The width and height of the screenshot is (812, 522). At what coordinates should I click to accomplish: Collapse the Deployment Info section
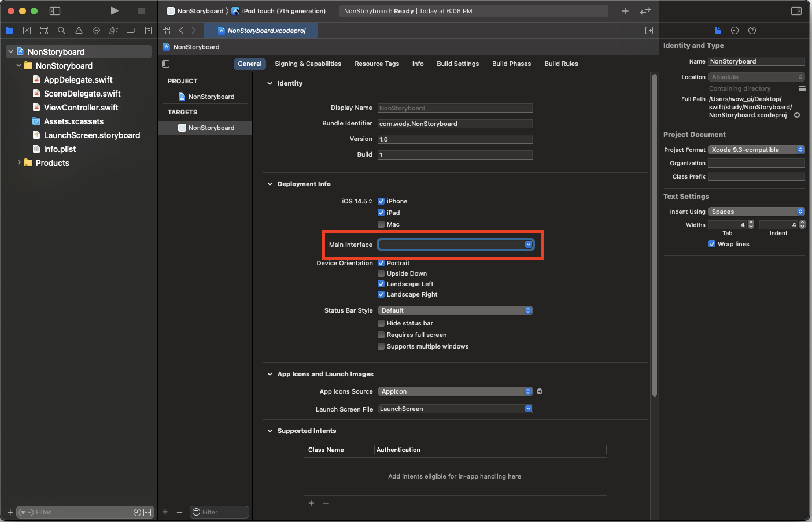pos(270,184)
